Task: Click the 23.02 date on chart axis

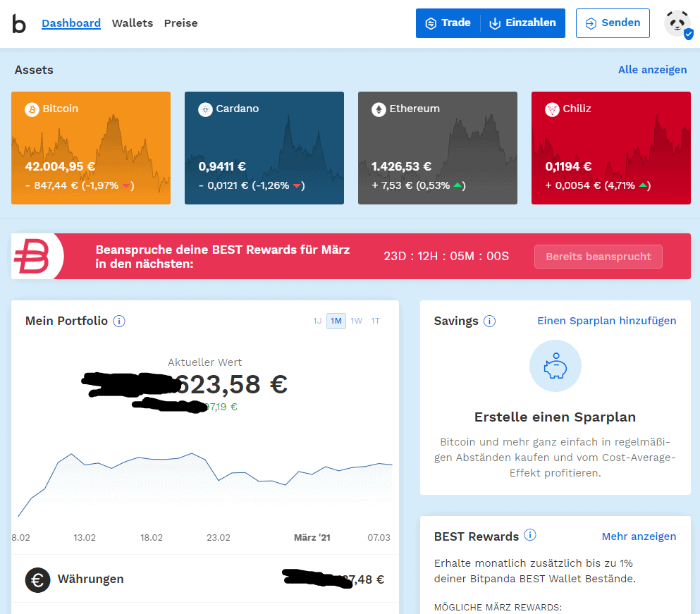Action: click(x=219, y=538)
